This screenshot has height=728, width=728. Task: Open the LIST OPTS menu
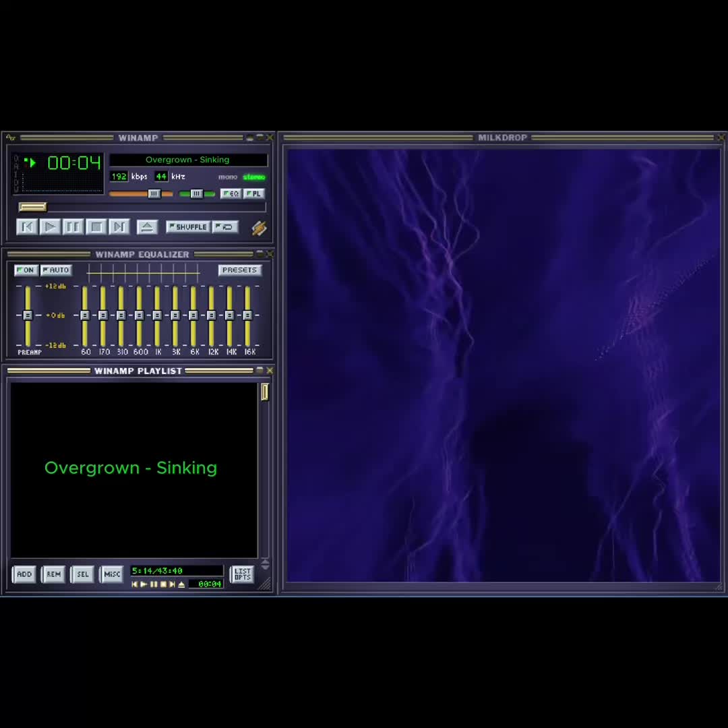point(243,574)
